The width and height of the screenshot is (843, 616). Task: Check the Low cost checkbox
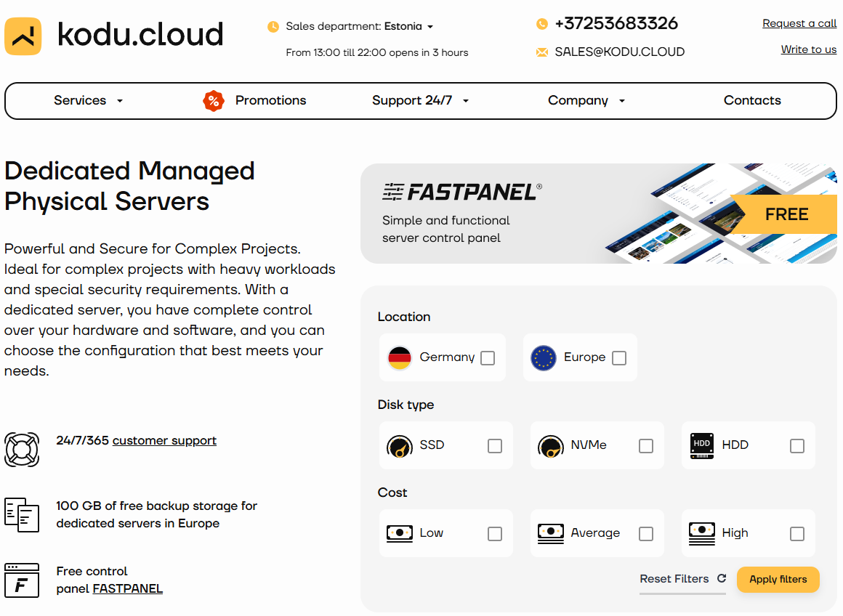pos(495,534)
